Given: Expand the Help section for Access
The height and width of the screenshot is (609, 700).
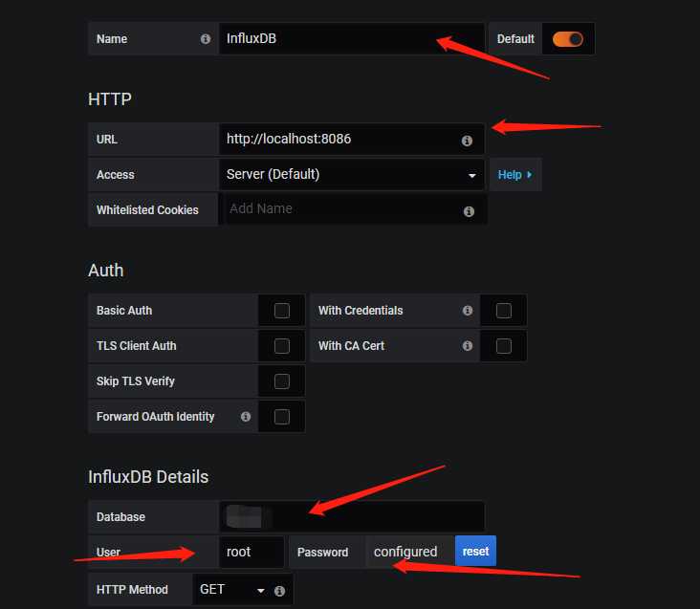Looking at the screenshot, I should click(515, 174).
